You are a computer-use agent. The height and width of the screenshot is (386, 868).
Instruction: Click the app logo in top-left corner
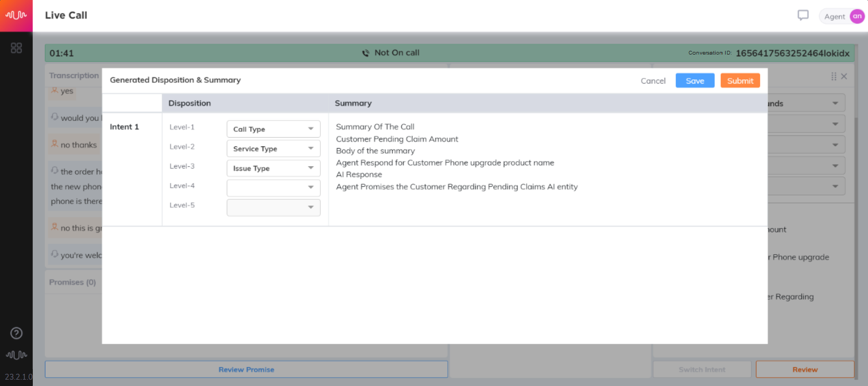point(16,15)
